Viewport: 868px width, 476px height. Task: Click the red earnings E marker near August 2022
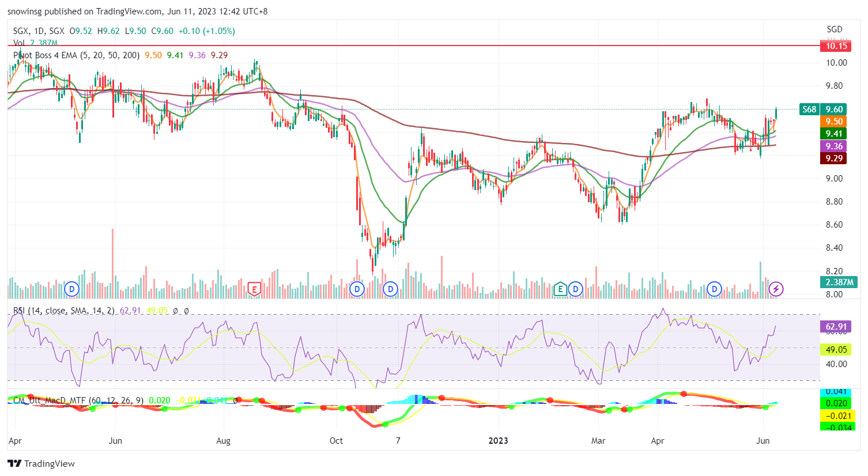pos(254,289)
